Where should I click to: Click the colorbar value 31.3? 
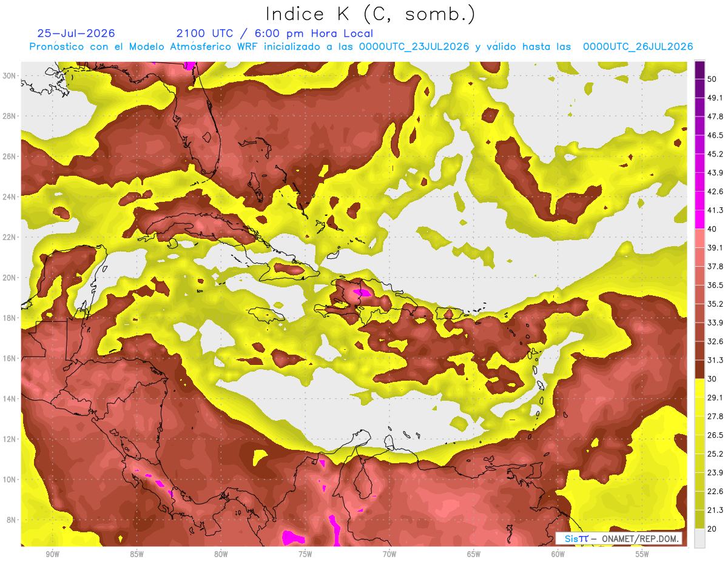click(x=715, y=360)
